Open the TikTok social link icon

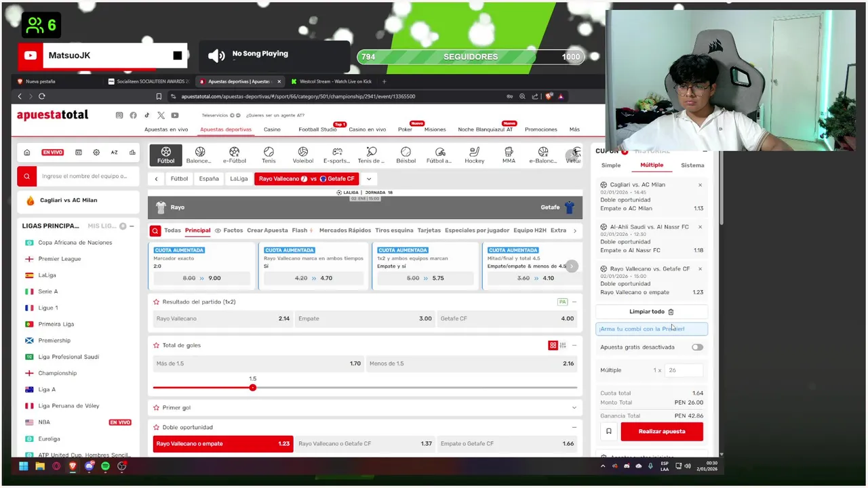(x=146, y=115)
